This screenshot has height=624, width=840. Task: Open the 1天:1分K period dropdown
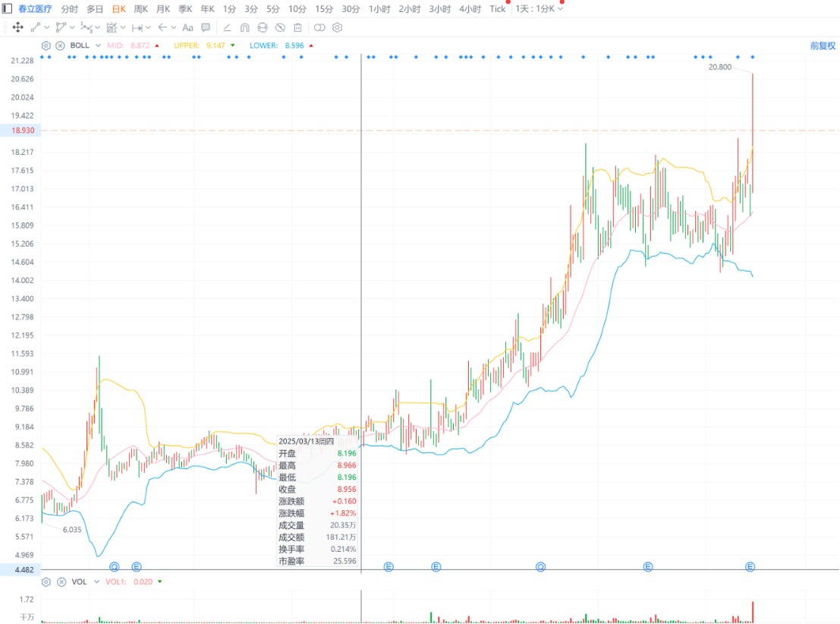tap(540, 9)
